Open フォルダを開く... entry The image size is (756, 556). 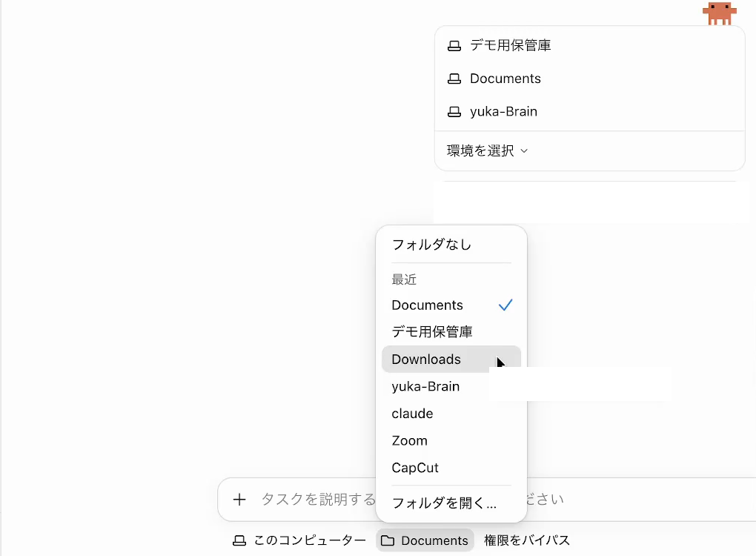451,503
